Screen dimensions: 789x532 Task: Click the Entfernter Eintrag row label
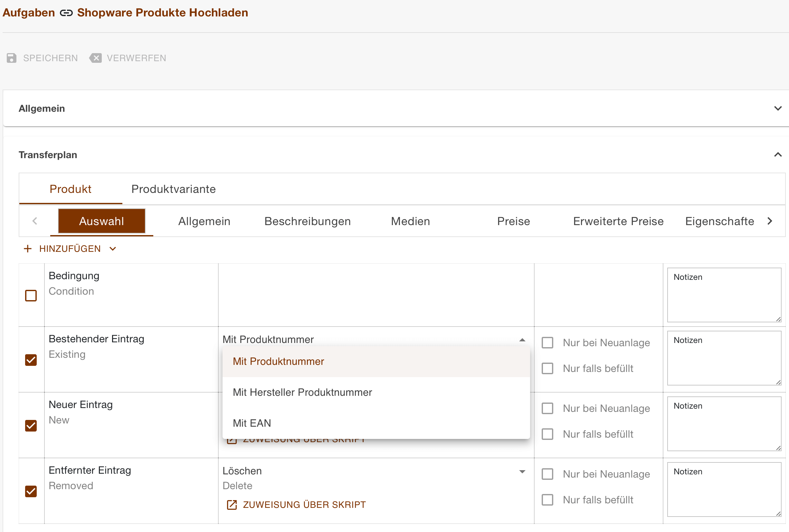click(x=90, y=470)
